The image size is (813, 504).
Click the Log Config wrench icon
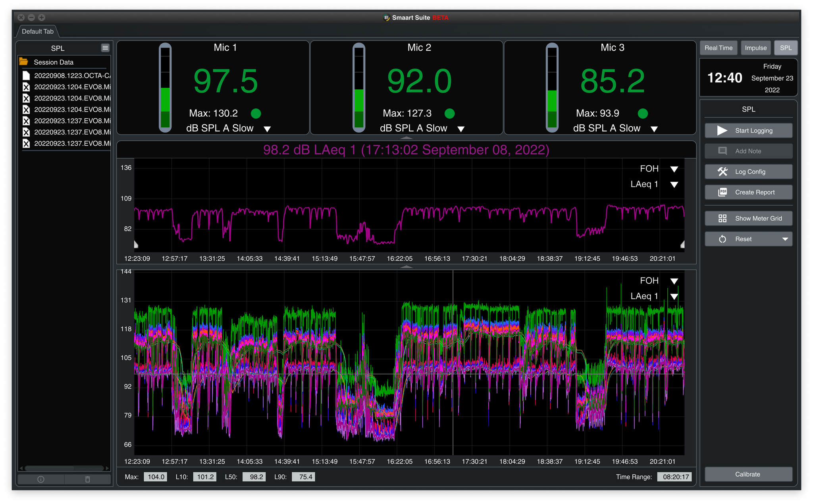point(722,171)
